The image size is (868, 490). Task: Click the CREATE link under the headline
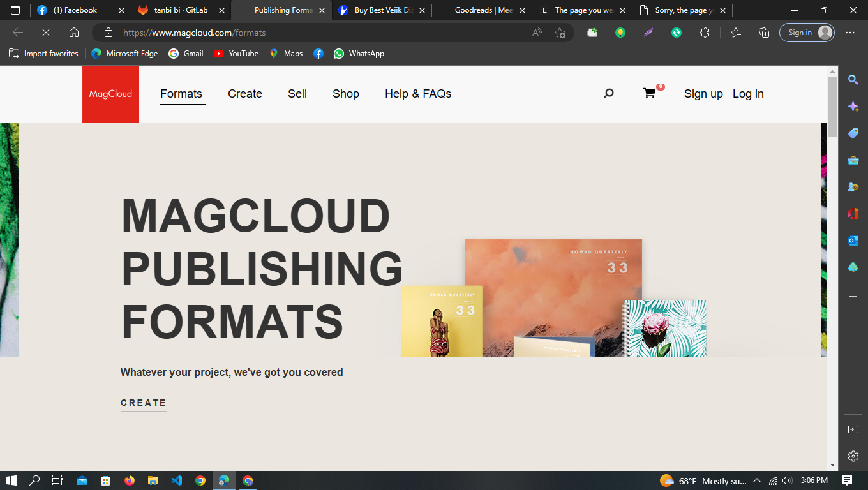144,403
